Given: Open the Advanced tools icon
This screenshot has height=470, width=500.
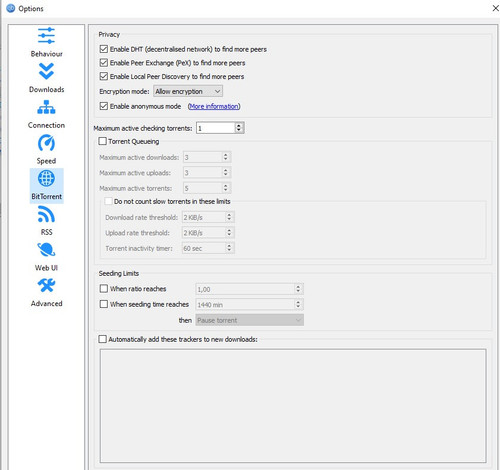Looking at the screenshot, I should tap(46, 285).
